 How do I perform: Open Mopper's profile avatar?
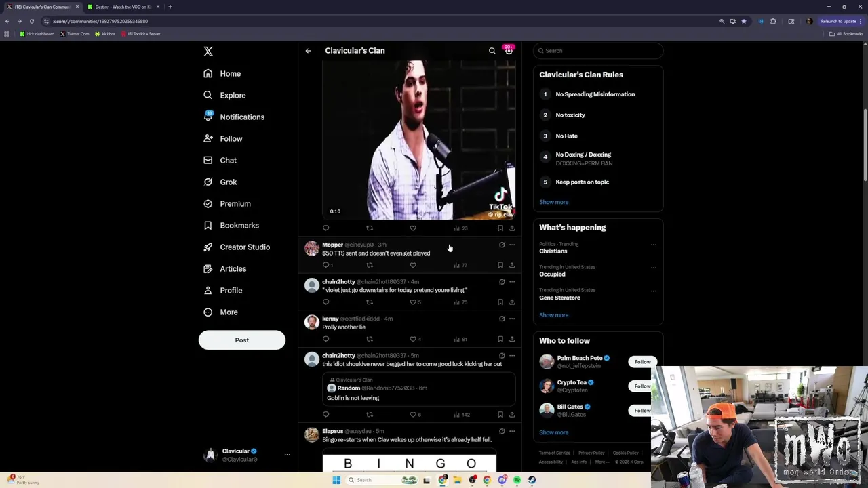tap(311, 249)
